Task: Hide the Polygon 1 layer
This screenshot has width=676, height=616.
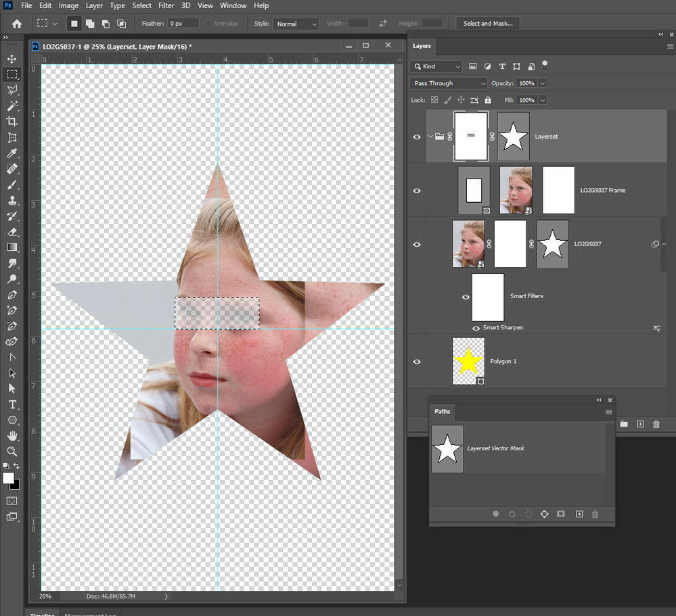Action: point(416,362)
